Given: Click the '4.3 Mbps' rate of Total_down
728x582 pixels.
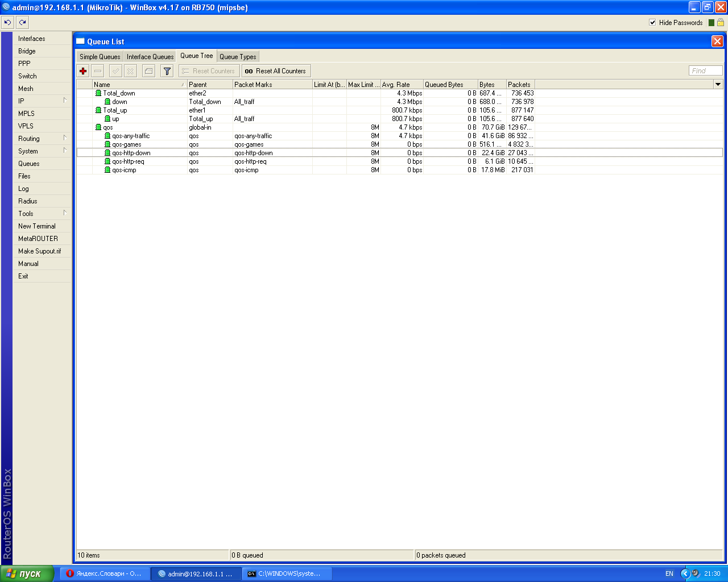Looking at the screenshot, I should (x=409, y=93).
